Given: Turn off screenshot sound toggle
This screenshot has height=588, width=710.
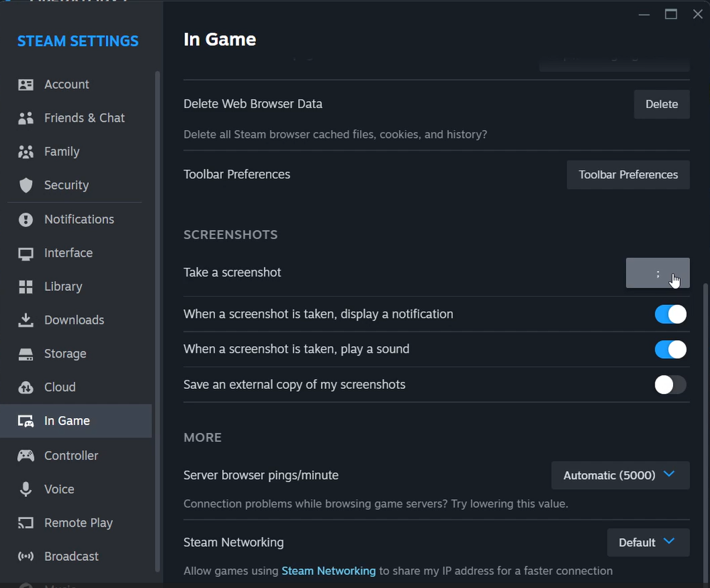Looking at the screenshot, I should tap(670, 349).
